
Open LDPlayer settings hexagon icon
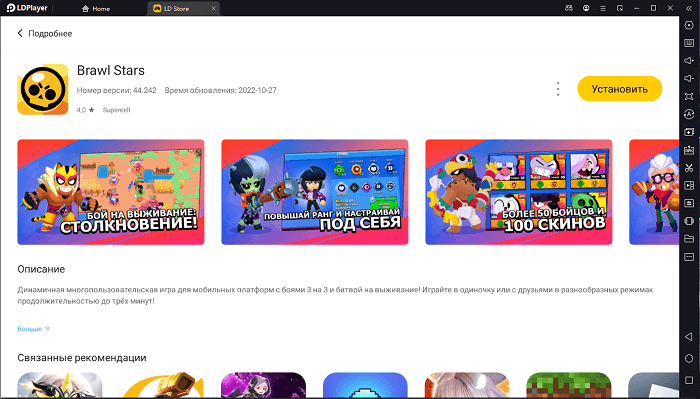[x=689, y=25]
